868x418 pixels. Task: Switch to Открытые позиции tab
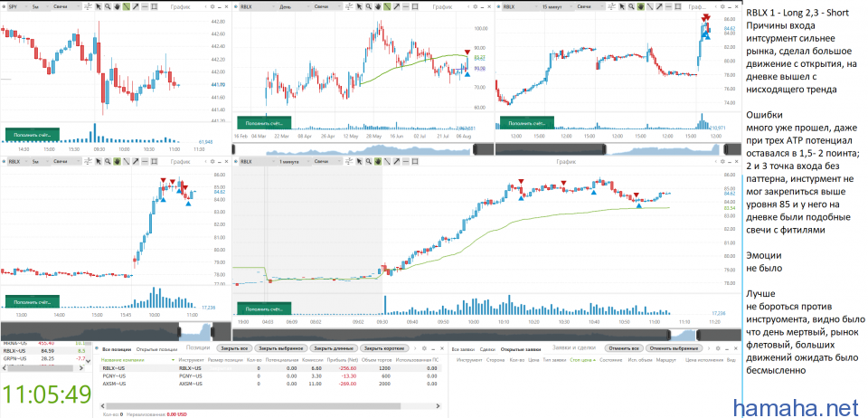tap(156, 349)
